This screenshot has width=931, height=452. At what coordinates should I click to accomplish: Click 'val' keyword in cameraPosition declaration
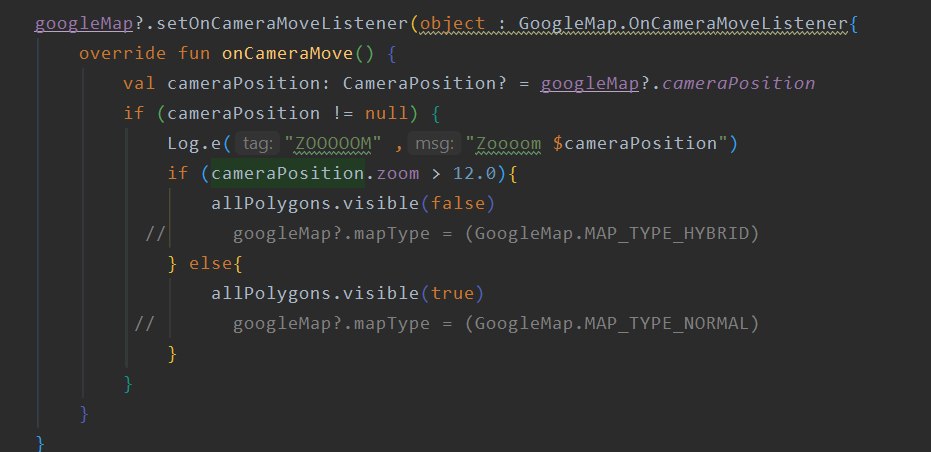(140, 83)
